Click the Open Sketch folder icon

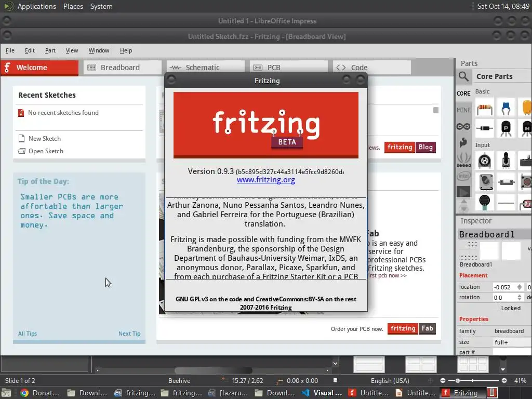coord(22,151)
